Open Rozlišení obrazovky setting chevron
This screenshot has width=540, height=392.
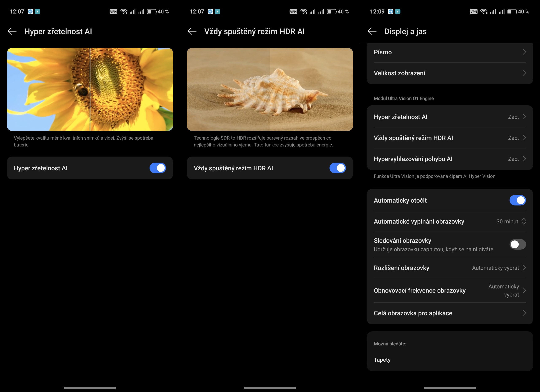pyautogui.click(x=524, y=268)
